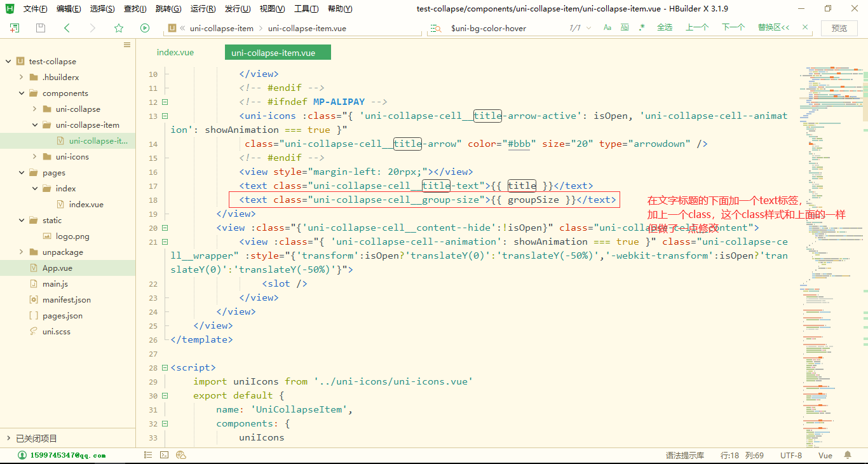This screenshot has width=868, height=464.
Task: Run the project with the play icon
Action: pyautogui.click(x=145, y=28)
